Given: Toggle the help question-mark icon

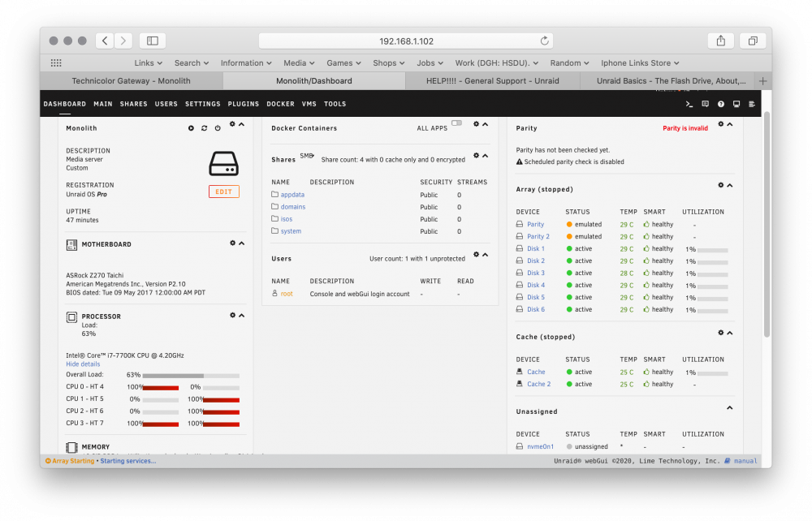Looking at the screenshot, I should pos(721,104).
